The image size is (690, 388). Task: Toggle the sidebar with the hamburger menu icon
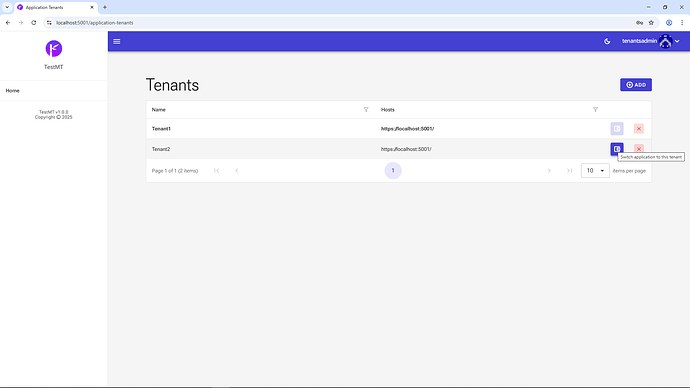[117, 41]
